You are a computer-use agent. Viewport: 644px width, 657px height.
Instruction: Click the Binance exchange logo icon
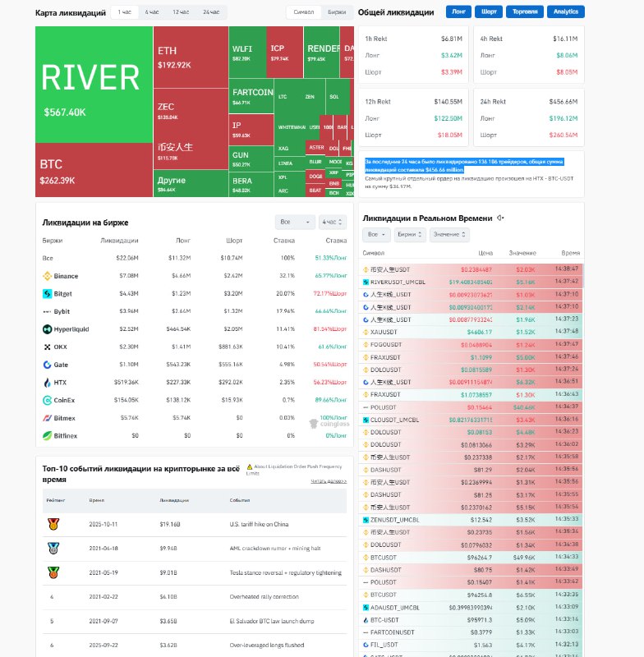click(x=47, y=276)
